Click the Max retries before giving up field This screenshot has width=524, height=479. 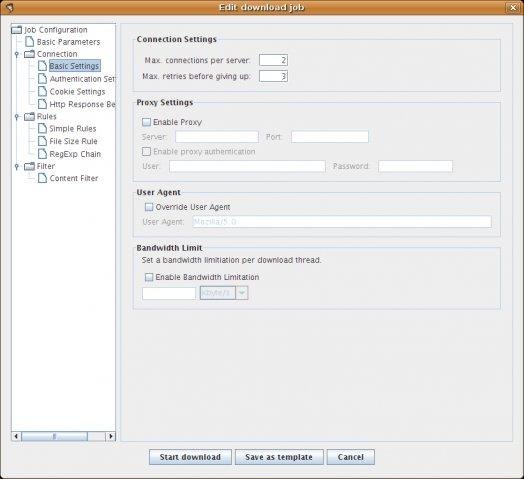[x=273, y=76]
